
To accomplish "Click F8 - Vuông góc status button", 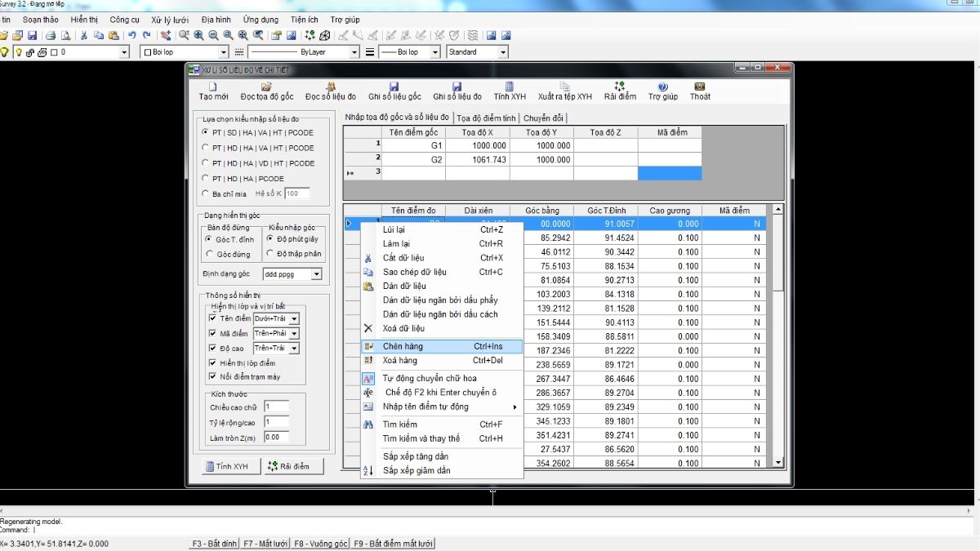I will tap(321, 543).
